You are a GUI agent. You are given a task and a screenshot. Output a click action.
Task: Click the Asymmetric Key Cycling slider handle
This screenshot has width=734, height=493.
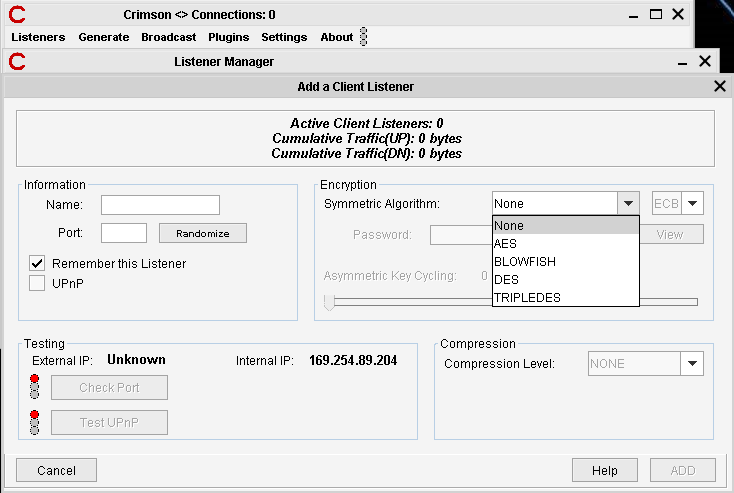coord(329,301)
